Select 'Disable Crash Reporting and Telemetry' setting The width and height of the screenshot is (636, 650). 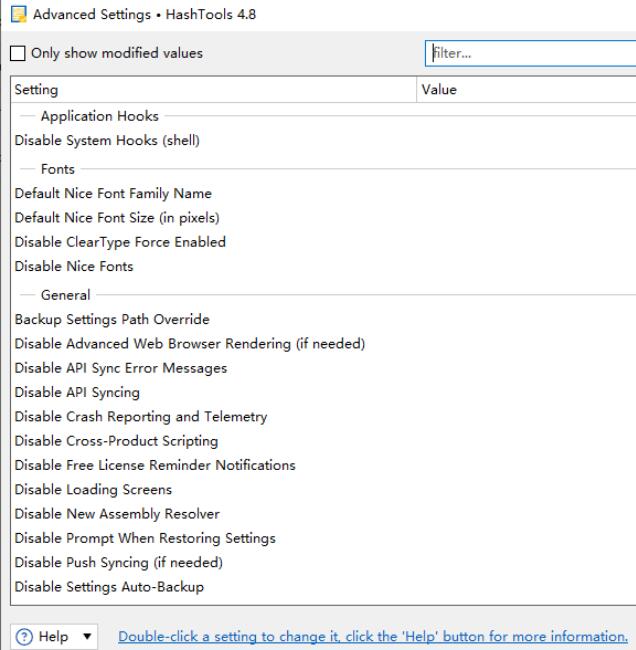pyautogui.click(x=141, y=417)
